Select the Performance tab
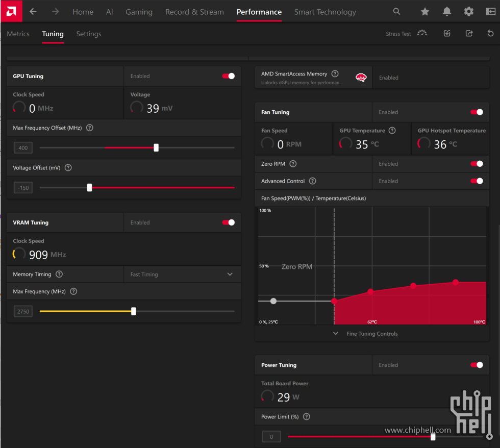Viewport: 500px width, 448px height. 259,12
